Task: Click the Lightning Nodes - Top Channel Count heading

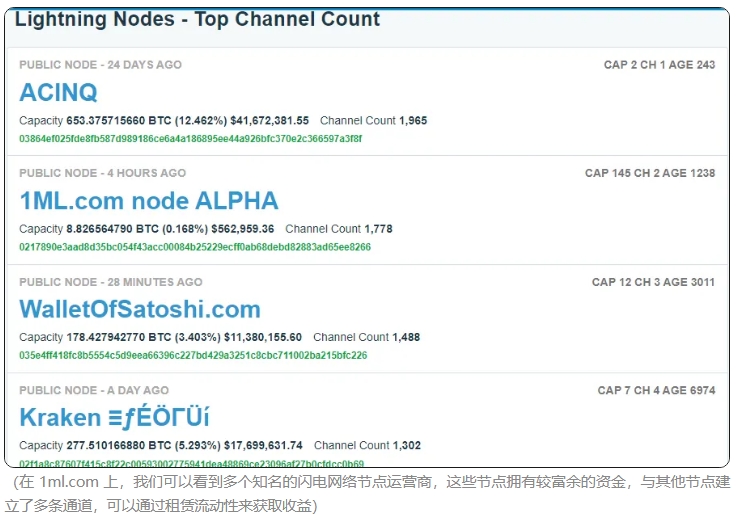Action: (x=197, y=19)
